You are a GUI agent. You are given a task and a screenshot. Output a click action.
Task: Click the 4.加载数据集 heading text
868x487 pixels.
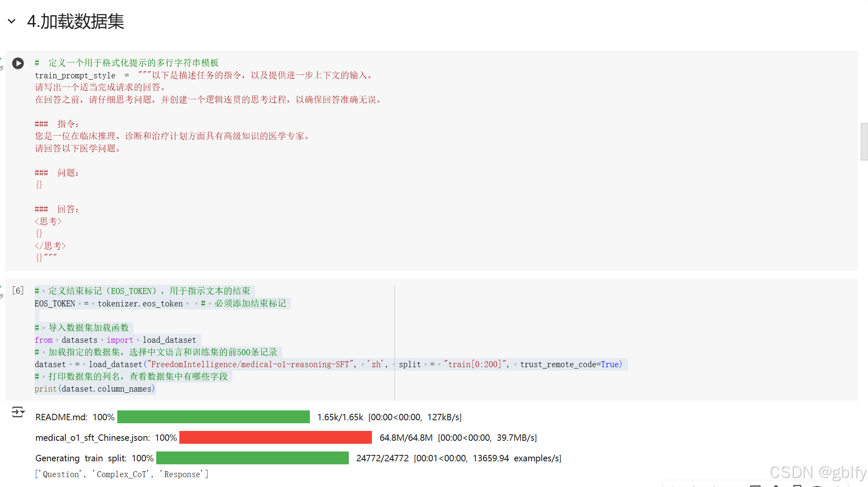76,21
